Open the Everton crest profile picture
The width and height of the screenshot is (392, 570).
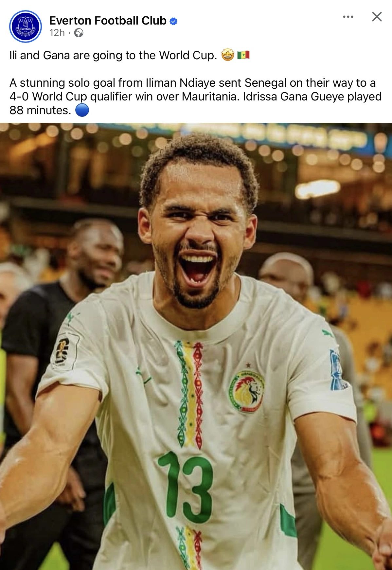point(26,27)
